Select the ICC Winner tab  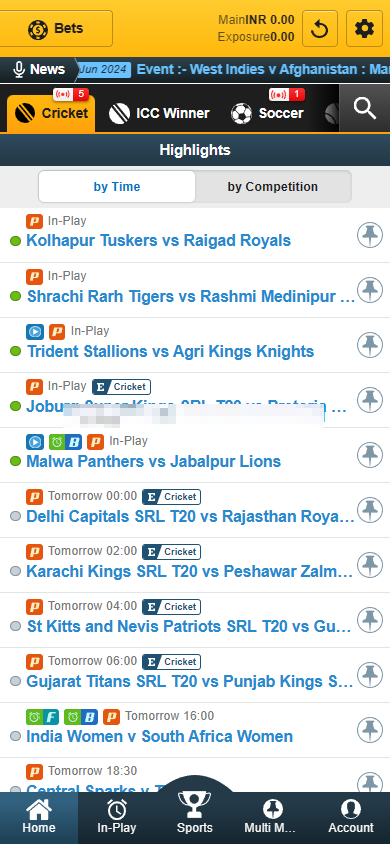(x=159, y=113)
